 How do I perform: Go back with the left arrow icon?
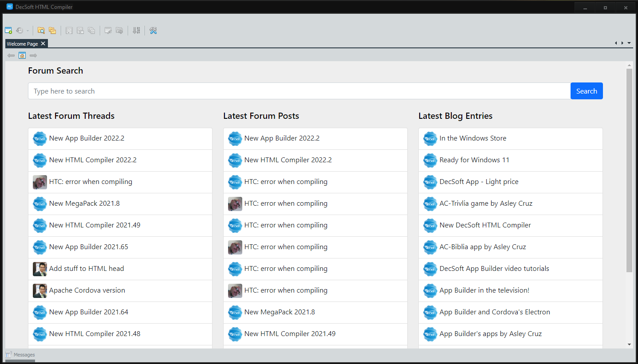click(x=11, y=55)
